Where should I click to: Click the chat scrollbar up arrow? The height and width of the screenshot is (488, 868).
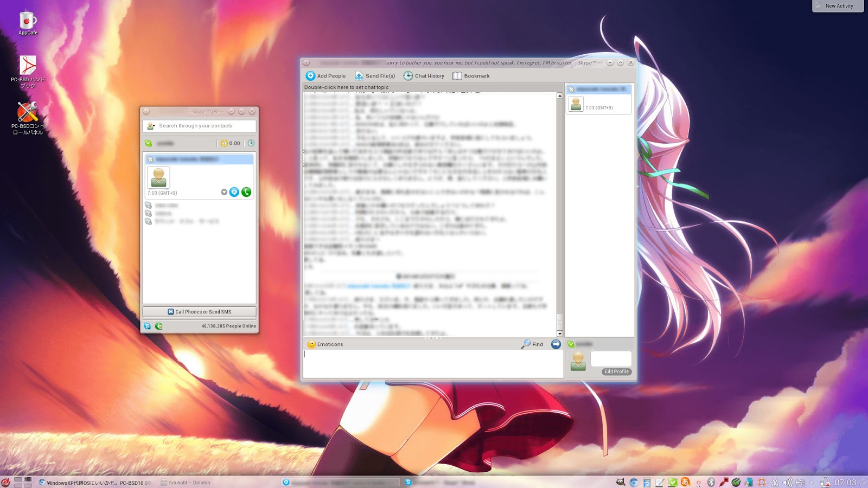tap(560, 96)
